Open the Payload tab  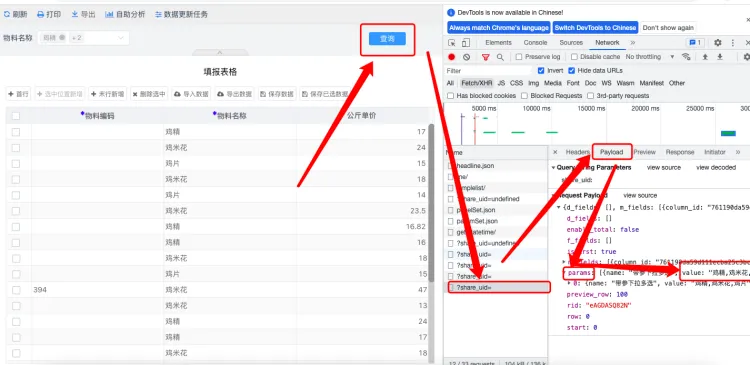[612, 152]
